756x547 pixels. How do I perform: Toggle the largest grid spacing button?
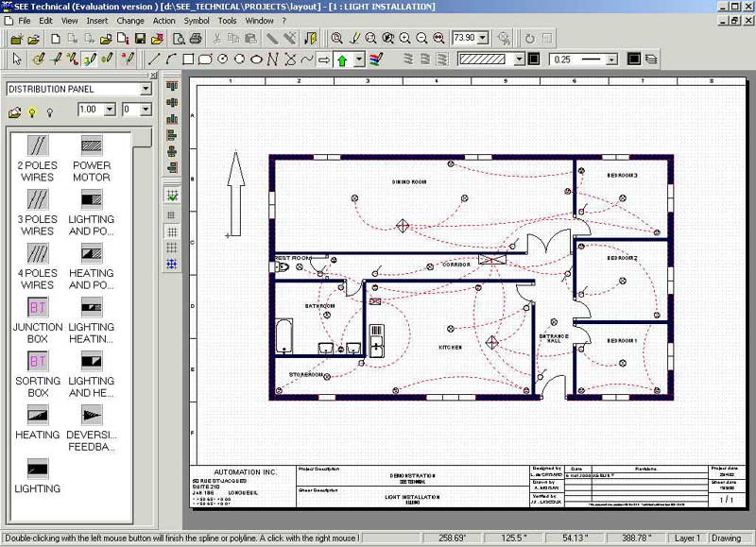tap(172, 248)
